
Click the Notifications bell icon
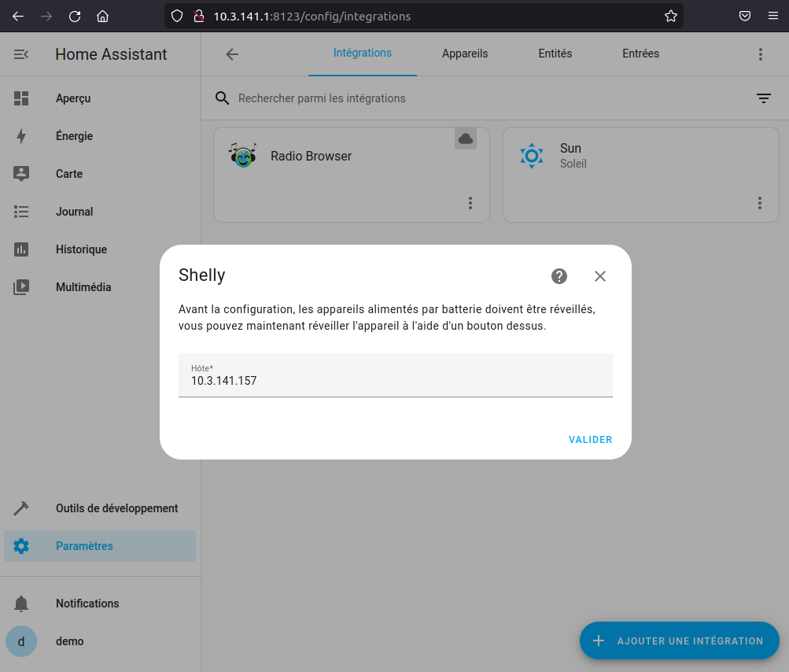click(21, 603)
